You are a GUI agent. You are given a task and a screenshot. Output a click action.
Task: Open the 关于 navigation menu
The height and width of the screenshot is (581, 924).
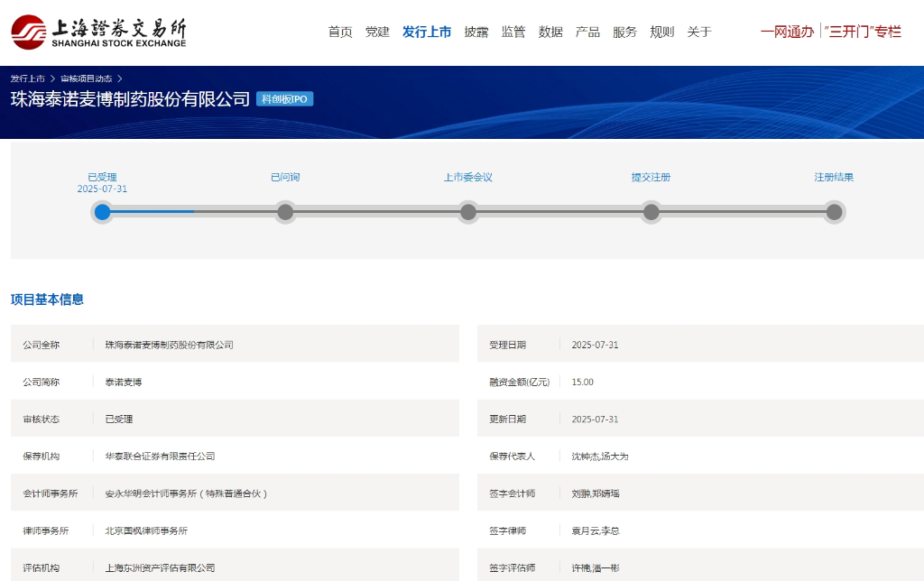699,32
